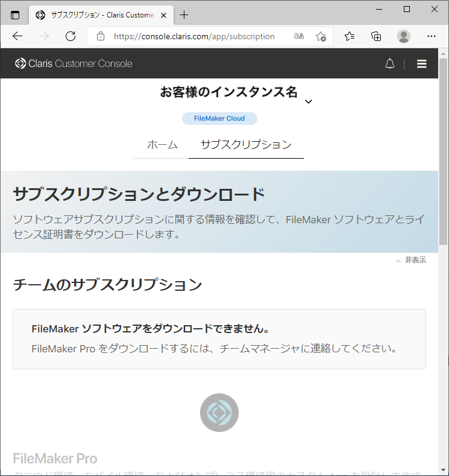This screenshot has height=476, width=449.
Task: Minimize the browser window
Action: pos(379,10)
